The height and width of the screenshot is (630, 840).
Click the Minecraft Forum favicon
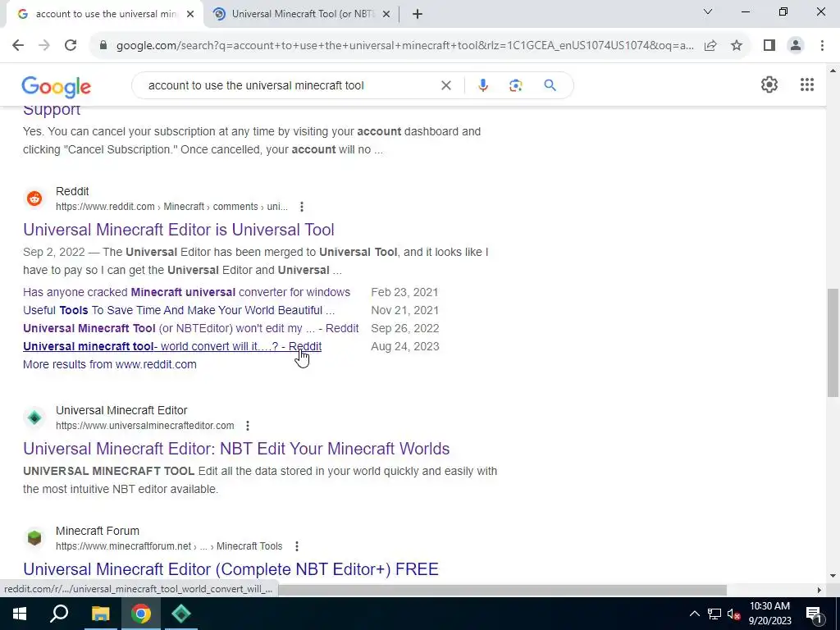tap(34, 538)
